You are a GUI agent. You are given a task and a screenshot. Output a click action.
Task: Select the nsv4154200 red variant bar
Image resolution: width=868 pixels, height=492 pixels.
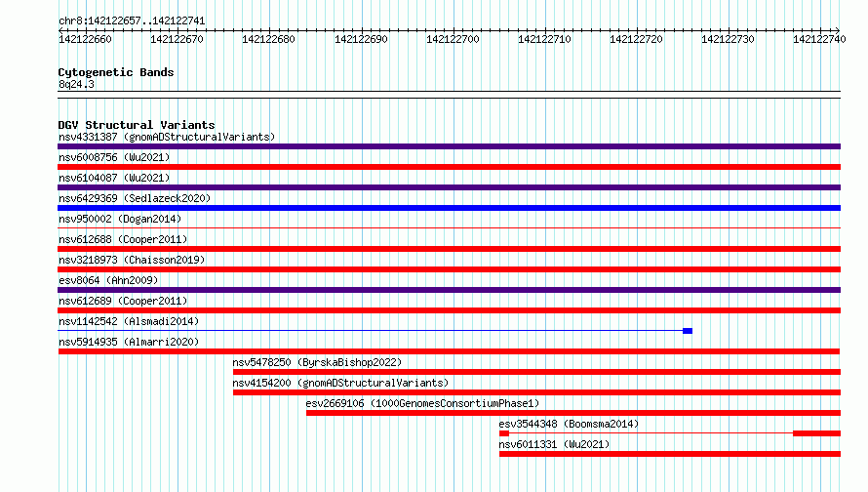click(x=537, y=392)
